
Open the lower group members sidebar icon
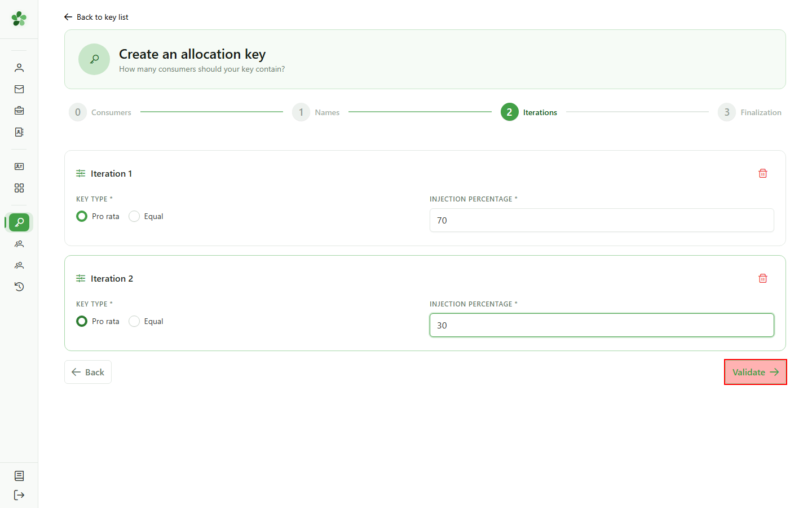point(19,265)
